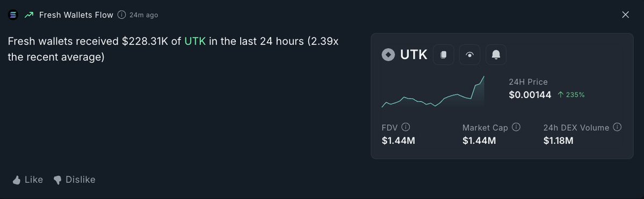Click the green trending arrow icon
The height and width of the screenshot is (199, 644).
tap(29, 15)
